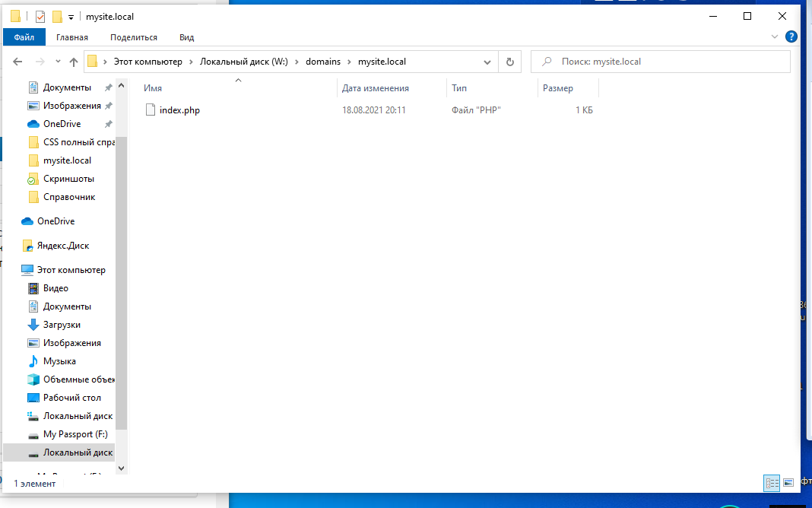The height and width of the screenshot is (508, 812).
Task: Click the Музыка note icon
Action: pos(33,361)
